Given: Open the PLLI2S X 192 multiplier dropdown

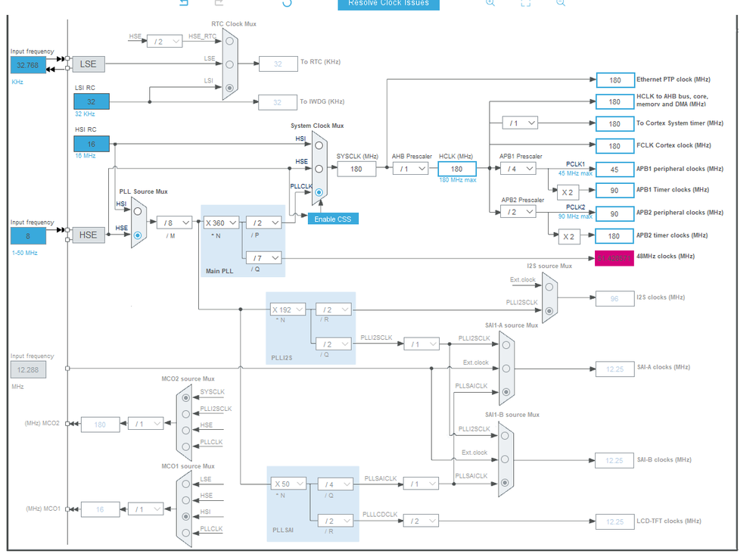Looking at the screenshot, I should click(x=288, y=310).
